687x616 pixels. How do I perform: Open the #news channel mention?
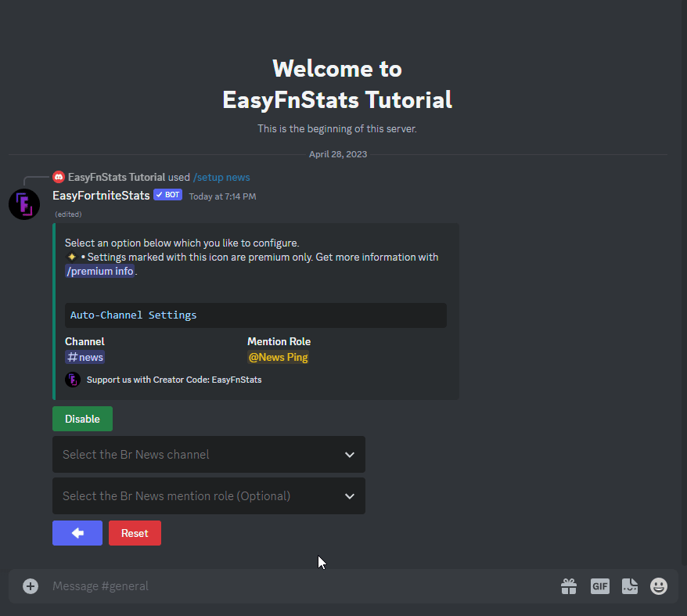pyautogui.click(x=85, y=358)
